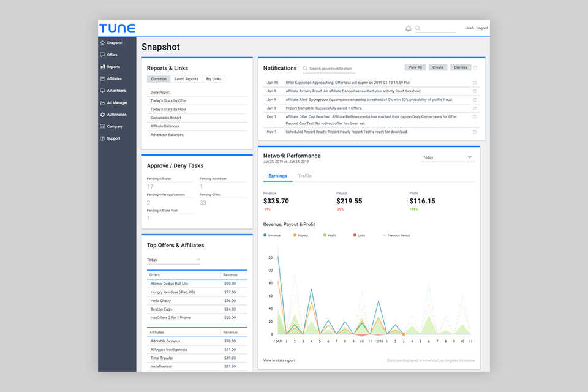Switch to the Earnings tab
Image resolution: width=588 pixels, height=392 pixels.
click(x=278, y=176)
